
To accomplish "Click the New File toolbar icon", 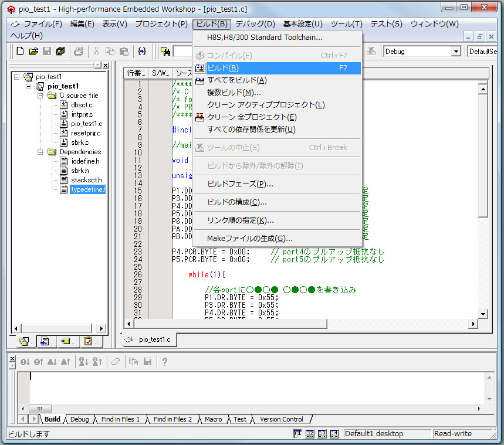I will pos(20,52).
